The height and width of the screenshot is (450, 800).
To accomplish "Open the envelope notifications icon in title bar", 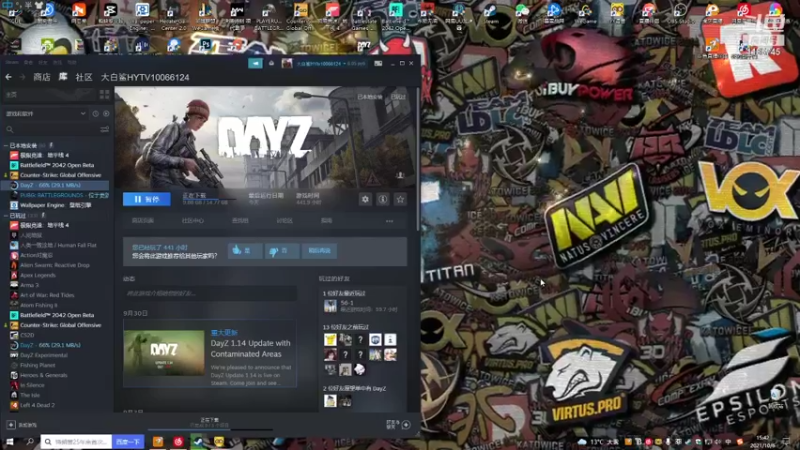I will (x=271, y=63).
